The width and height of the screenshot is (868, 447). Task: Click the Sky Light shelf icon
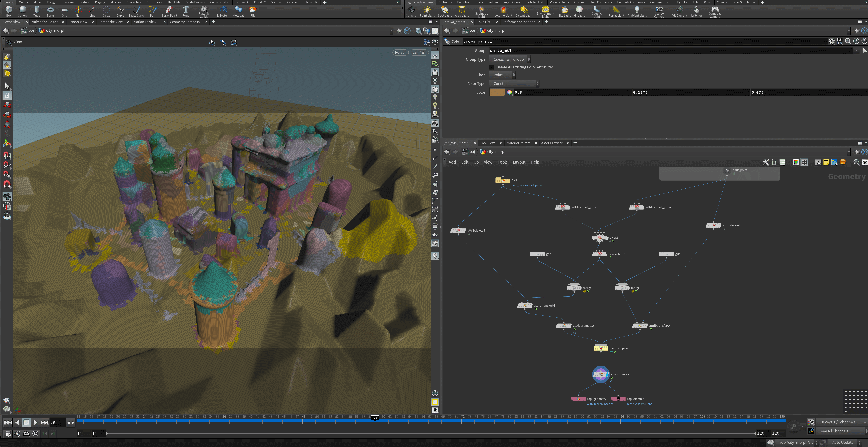[564, 11]
